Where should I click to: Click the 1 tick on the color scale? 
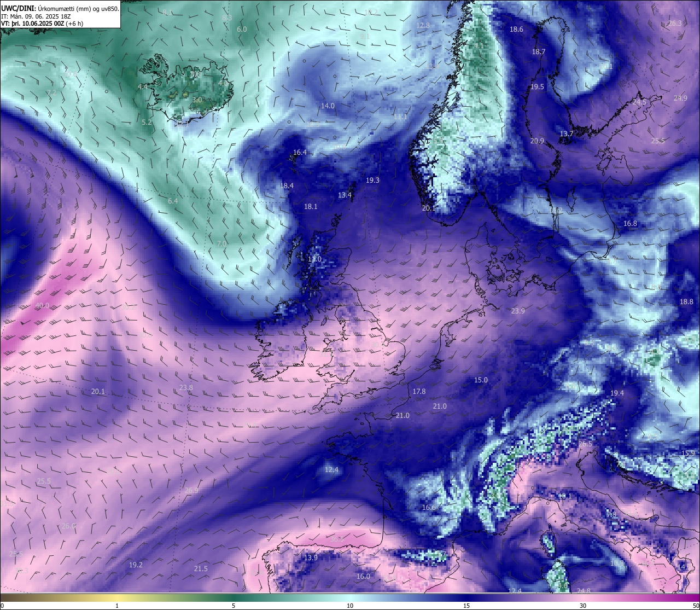pyautogui.click(x=117, y=606)
